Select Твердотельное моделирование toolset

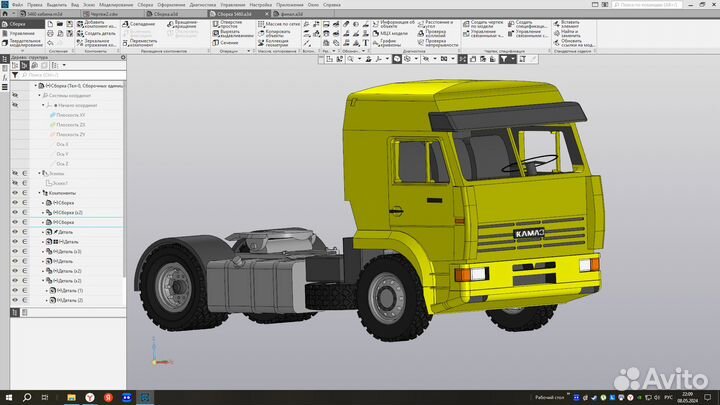(x=22, y=43)
